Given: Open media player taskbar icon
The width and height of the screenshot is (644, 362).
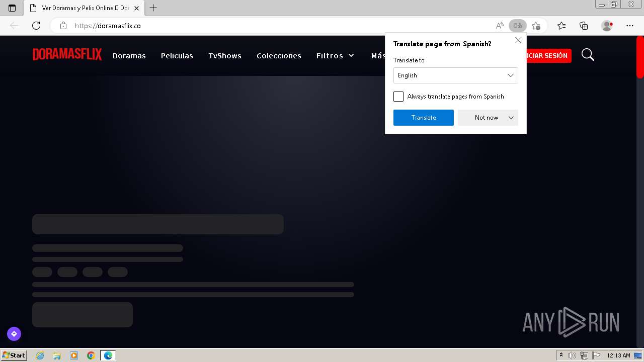Looking at the screenshot, I should click(74, 355).
